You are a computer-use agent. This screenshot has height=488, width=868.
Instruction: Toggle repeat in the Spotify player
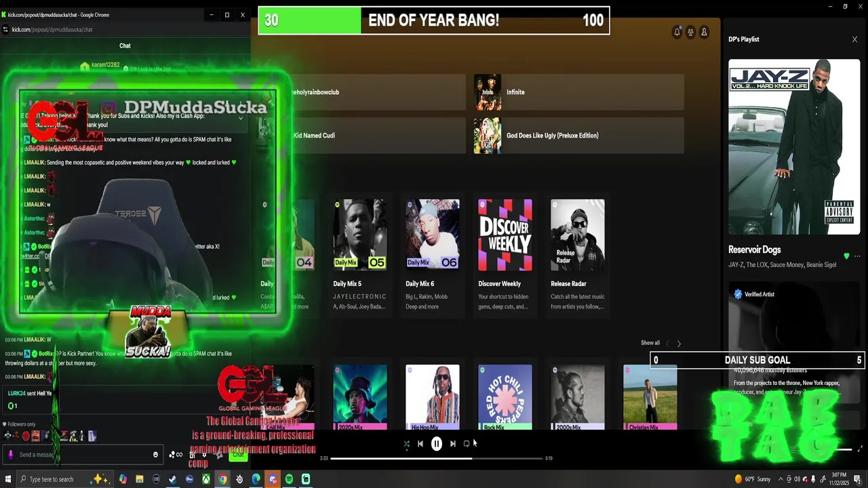pyautogui.click(x=467, y=444)
